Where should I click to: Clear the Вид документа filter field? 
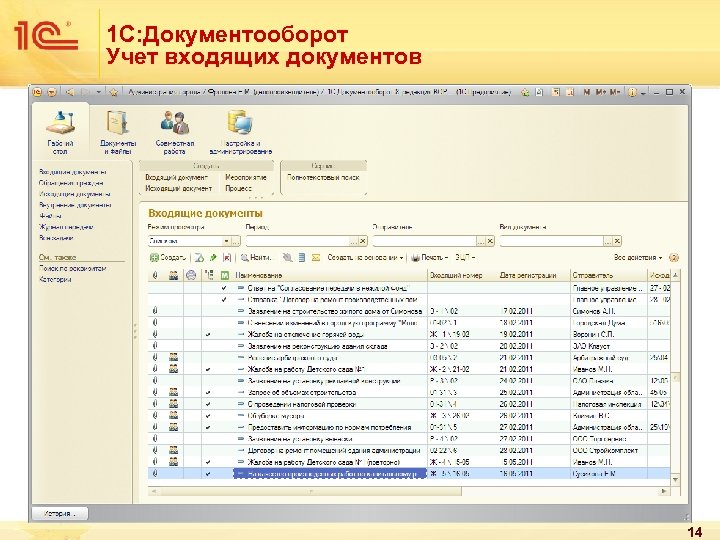click(617, 241)
